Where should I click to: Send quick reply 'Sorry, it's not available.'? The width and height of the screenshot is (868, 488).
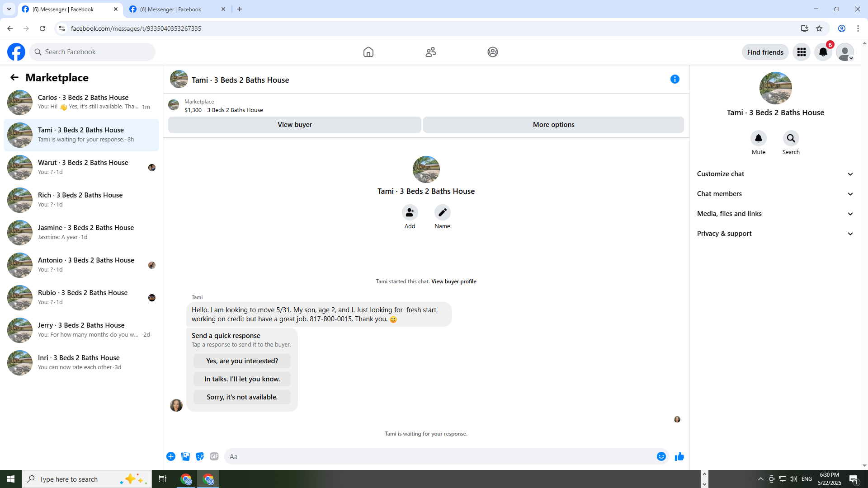click(242, 397)
